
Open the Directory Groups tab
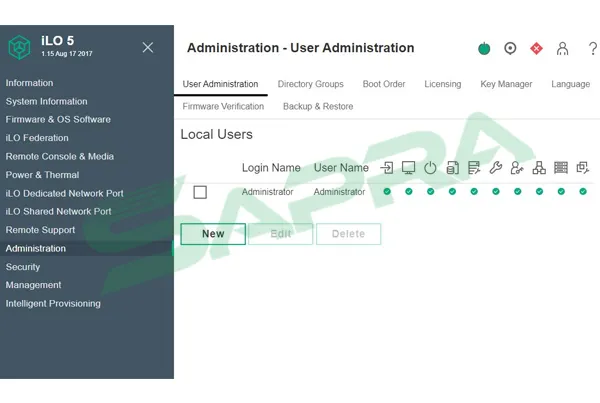(x=310, y=84)
